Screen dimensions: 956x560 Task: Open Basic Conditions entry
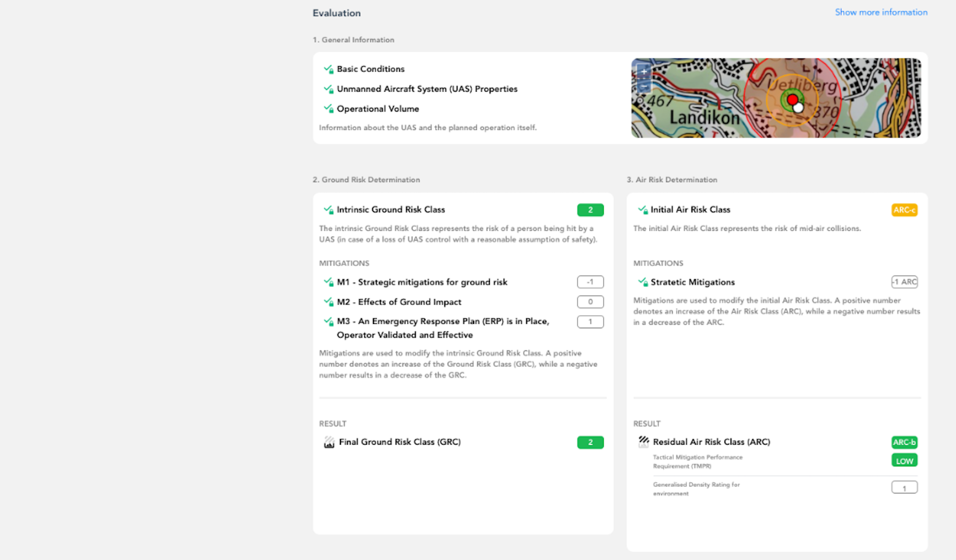coord(371,69)
